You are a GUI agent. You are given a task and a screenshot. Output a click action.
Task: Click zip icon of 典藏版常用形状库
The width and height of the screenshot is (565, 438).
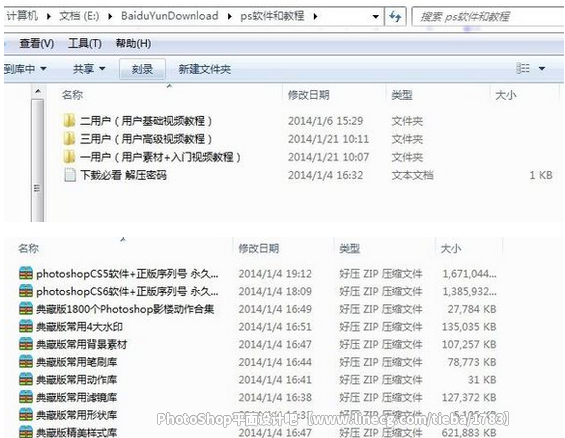coord(26,415)
